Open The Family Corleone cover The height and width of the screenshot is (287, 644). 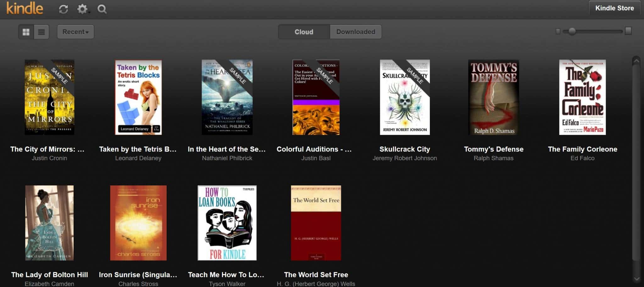click(x=582, y=97)
